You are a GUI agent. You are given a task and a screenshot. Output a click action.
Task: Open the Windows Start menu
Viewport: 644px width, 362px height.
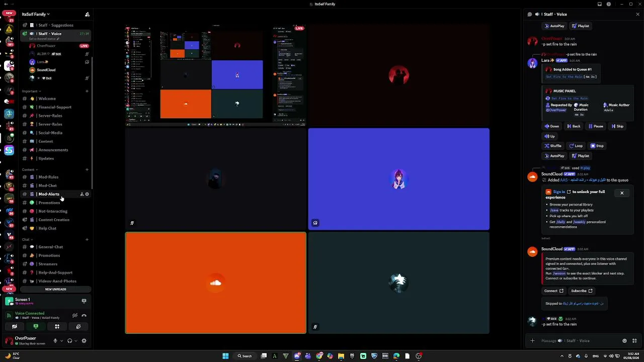coord(225,356)
